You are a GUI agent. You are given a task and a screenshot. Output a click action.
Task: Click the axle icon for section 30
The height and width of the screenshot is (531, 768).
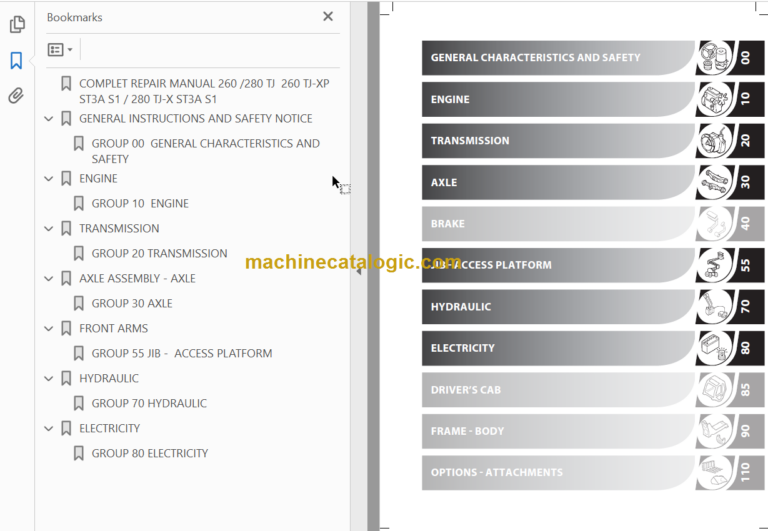(x=714, y=182)
